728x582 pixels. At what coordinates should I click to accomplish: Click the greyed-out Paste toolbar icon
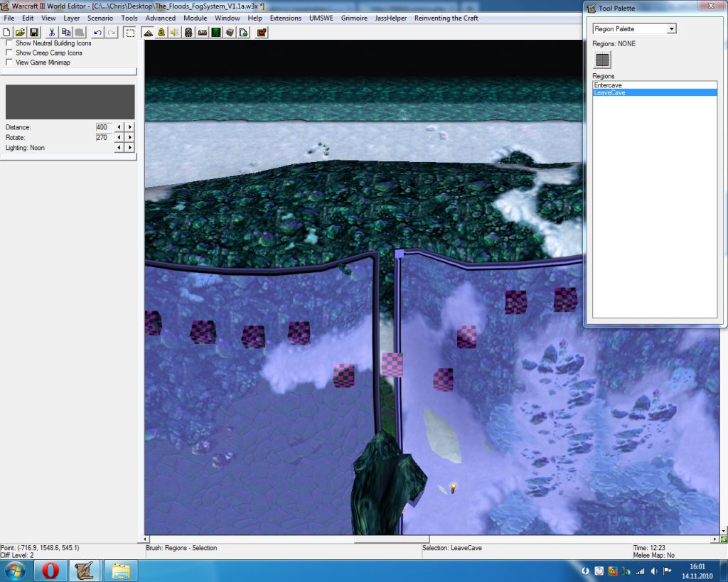(80, 33)
